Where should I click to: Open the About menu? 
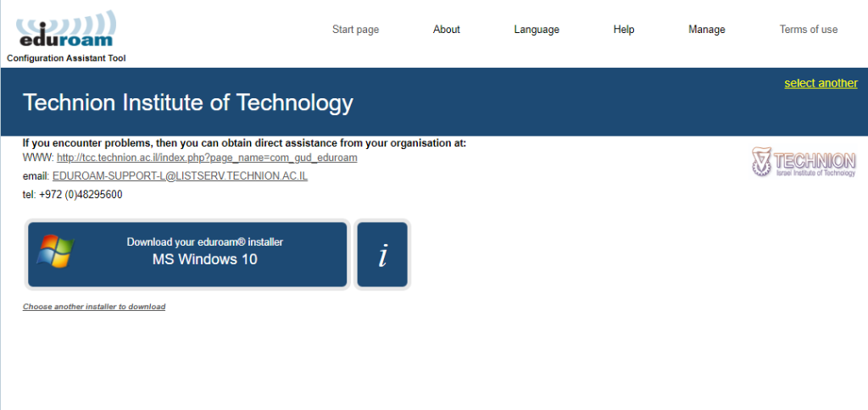446,30
